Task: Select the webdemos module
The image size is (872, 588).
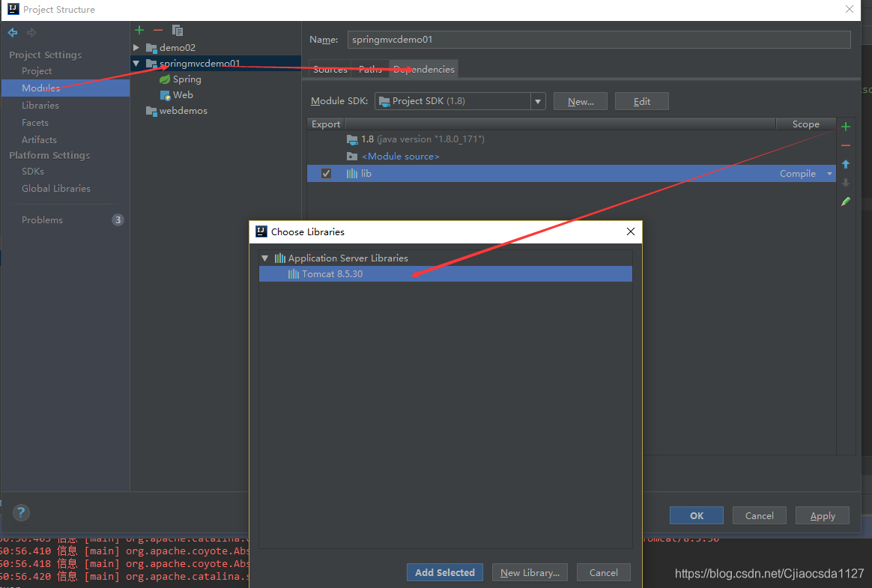Action: click(x=183, y=111)
